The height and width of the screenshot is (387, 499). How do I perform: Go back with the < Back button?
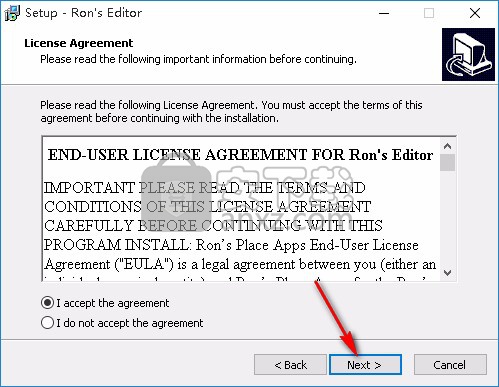click(x=290, y=364)
